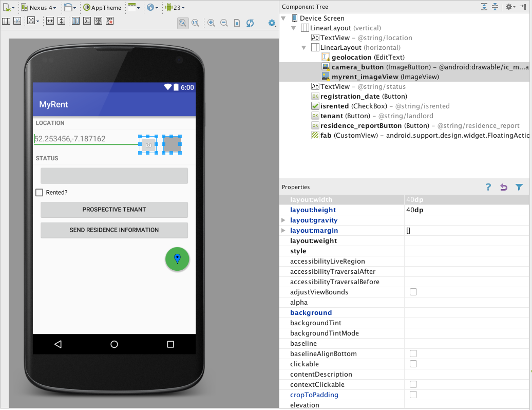Image resolution: width=532 pixels, height=410 pixels.
Task: Expand all nodes in Component Tree
Action: pyautogui.click(x=484, y=7)
